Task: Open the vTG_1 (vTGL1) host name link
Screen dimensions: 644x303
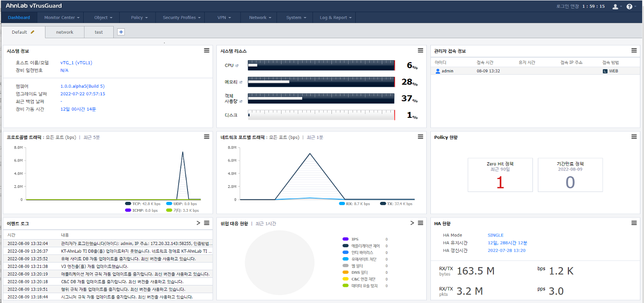Action: point(76,63)
